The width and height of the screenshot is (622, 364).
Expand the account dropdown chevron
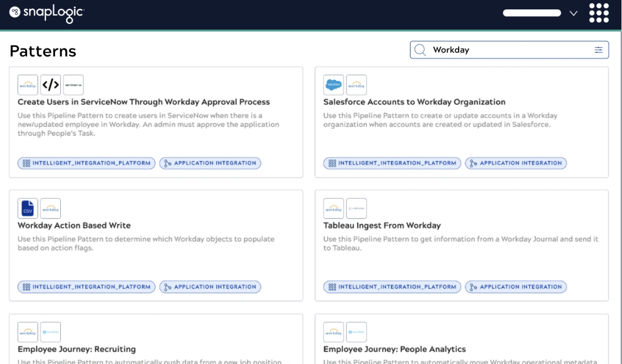pos(573,13)
